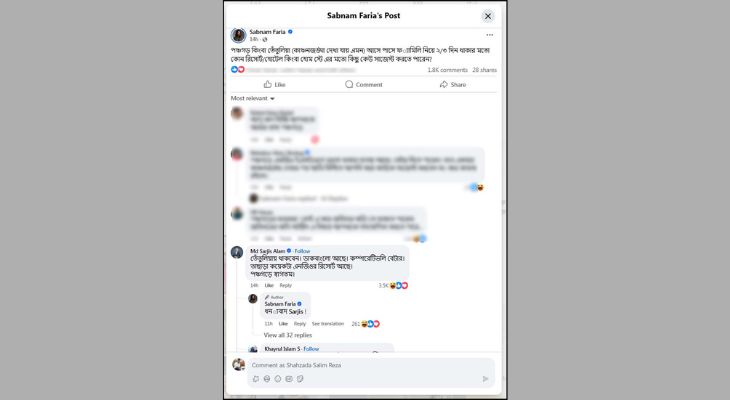Click the Comment button under the post
Screen dimensions: 730x400
tap(363, 84)
